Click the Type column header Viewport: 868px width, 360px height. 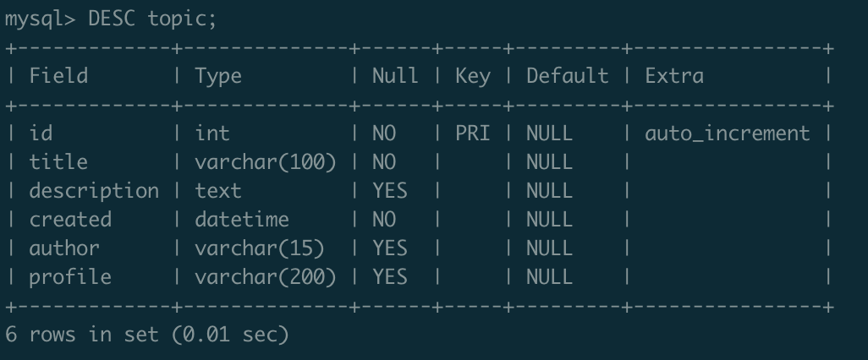(218, 76)
